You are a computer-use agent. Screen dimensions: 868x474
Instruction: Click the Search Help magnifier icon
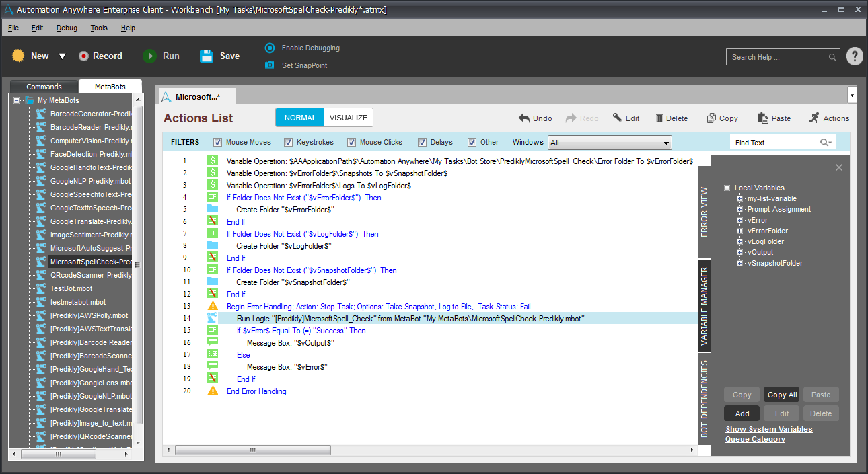[x=832, y=57]
